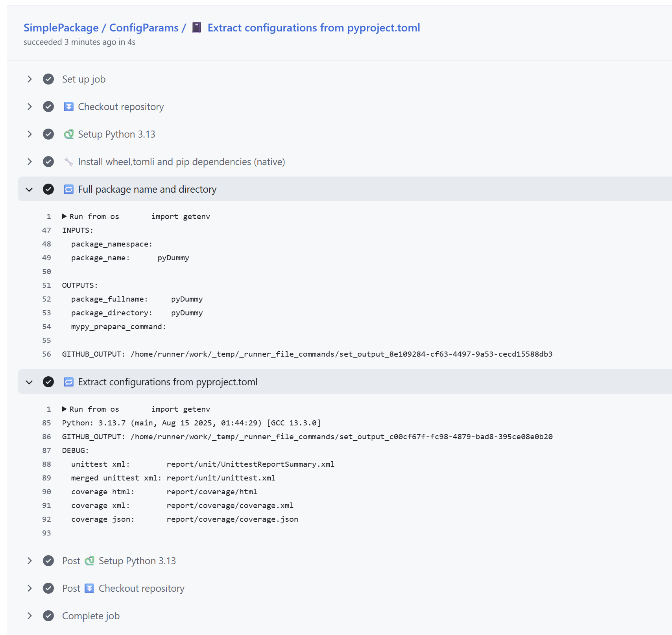
Task: Click the loop icon beside Extract configurations step
Action: [x=68, y=382]
